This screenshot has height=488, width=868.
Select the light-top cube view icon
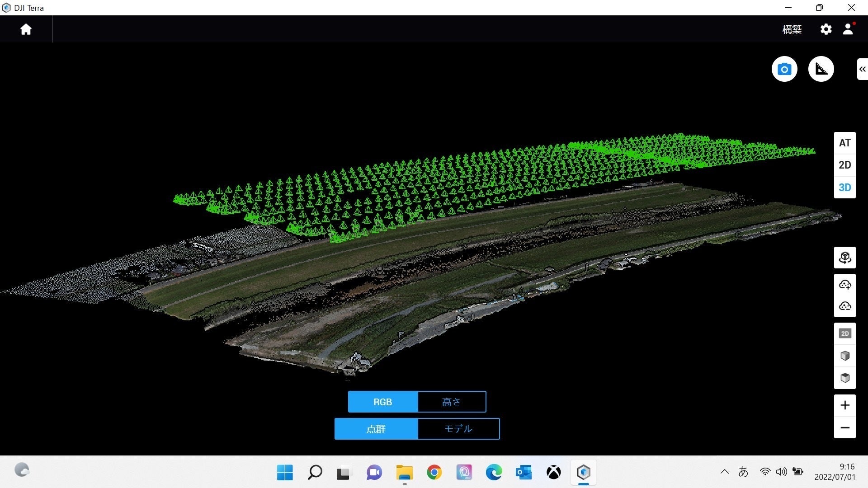(x=844, y=356)
